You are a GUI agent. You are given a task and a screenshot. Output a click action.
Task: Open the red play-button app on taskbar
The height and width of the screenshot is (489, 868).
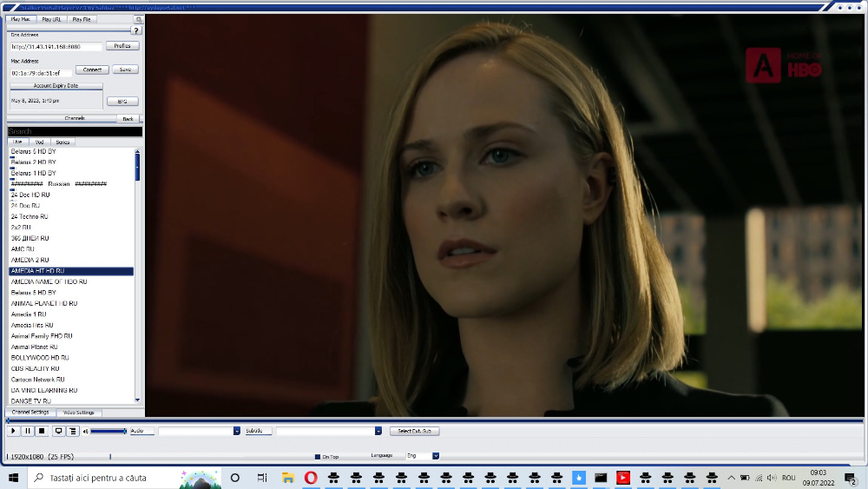622,478
